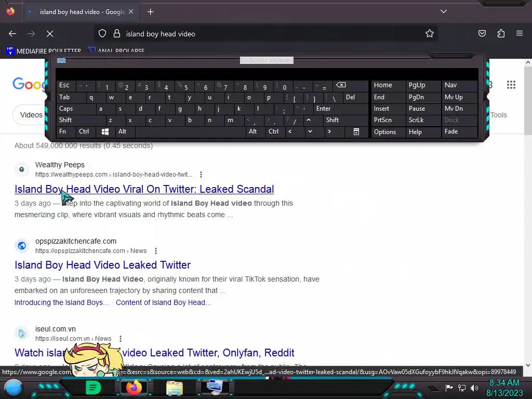532x399 pixels.
Task: Open more options for Wealthy Peeps result
Action: pyautogui.click(x=201, y=175)
